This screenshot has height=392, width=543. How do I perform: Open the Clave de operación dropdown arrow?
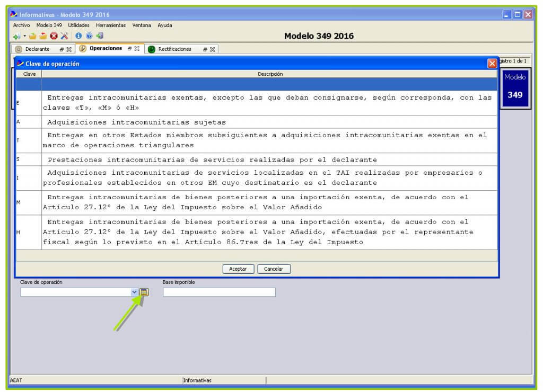click(134, 292)
